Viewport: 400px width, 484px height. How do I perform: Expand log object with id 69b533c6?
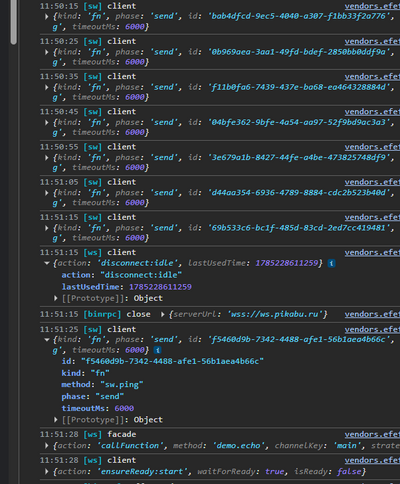(47, 228)
